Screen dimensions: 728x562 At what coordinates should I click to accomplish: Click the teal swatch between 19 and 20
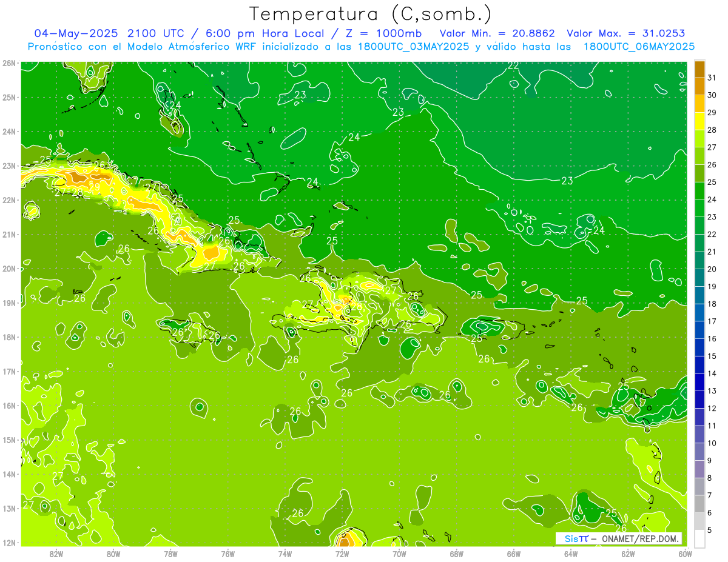tap(699, 278)
